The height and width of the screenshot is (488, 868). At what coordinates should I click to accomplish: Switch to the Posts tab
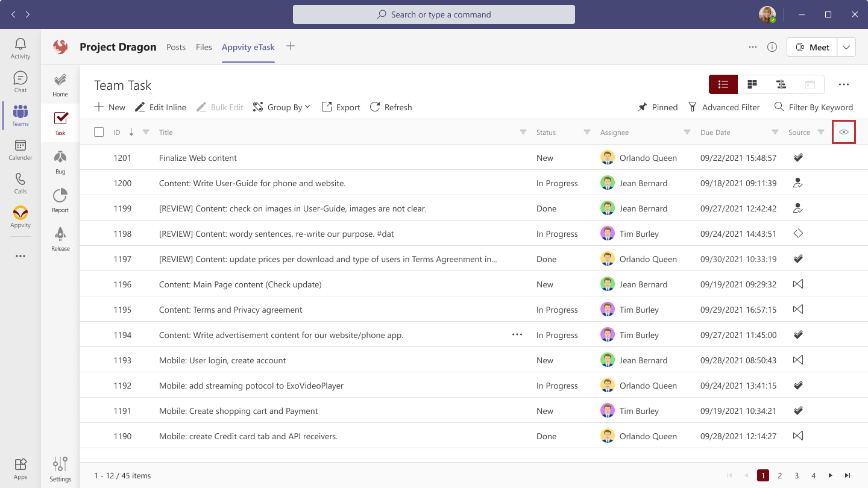(176, 46)
